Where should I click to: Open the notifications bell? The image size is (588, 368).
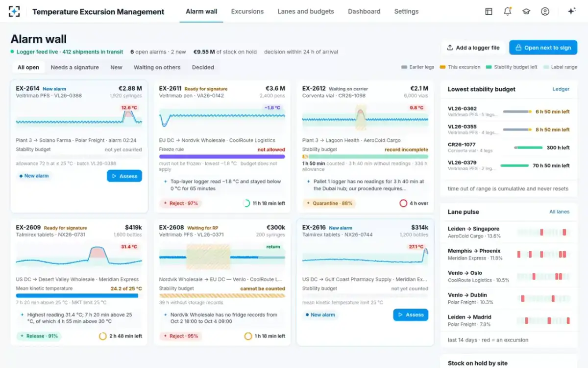pyautogui.click(x=508, y=11)
